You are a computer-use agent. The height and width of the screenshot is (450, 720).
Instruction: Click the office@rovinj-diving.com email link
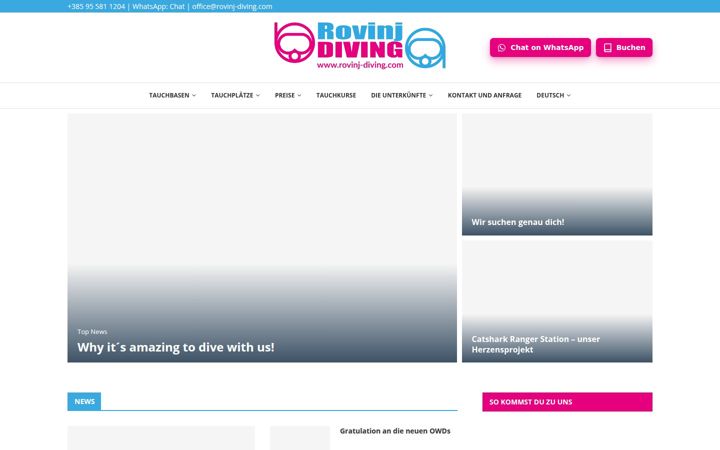point(232,6)
